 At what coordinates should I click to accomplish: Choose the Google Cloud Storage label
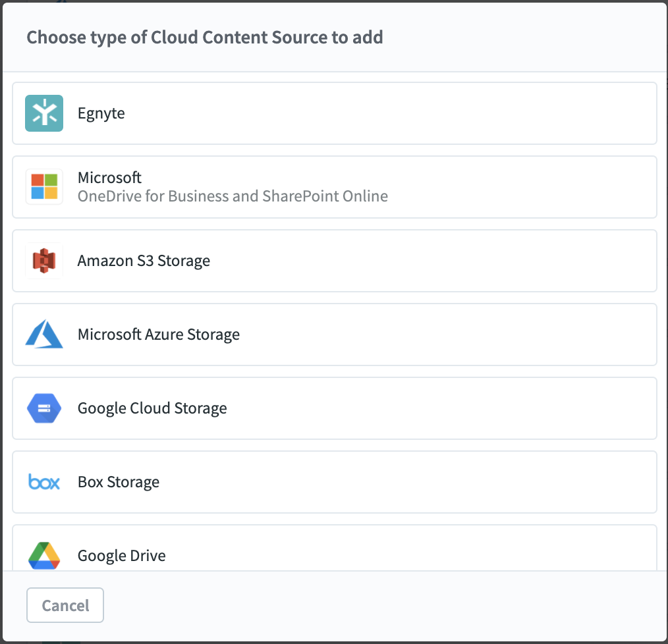[x=152, y=408]
